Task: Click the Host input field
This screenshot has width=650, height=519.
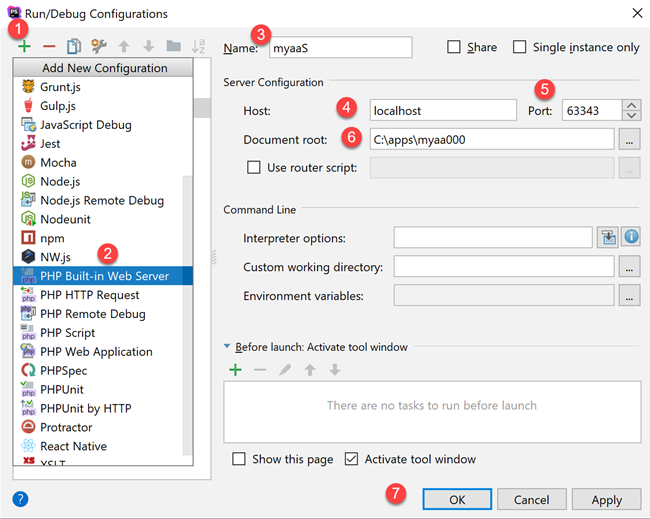Action: coord(443,110)
